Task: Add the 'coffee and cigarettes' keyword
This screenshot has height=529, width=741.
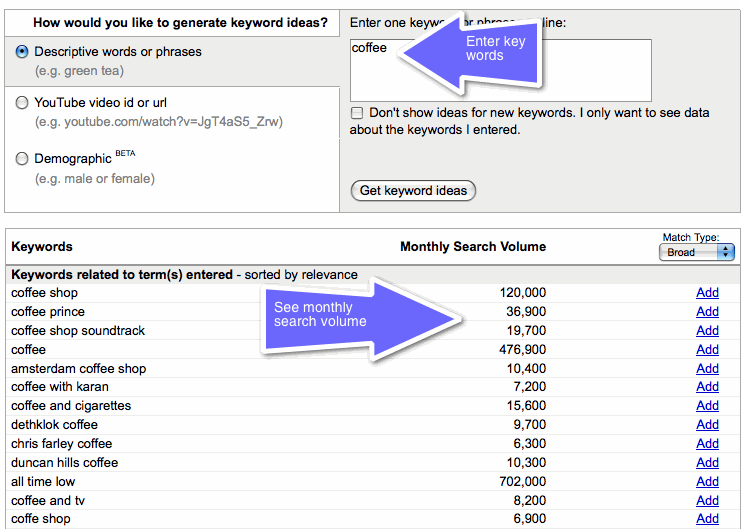Action: [707, 406]
